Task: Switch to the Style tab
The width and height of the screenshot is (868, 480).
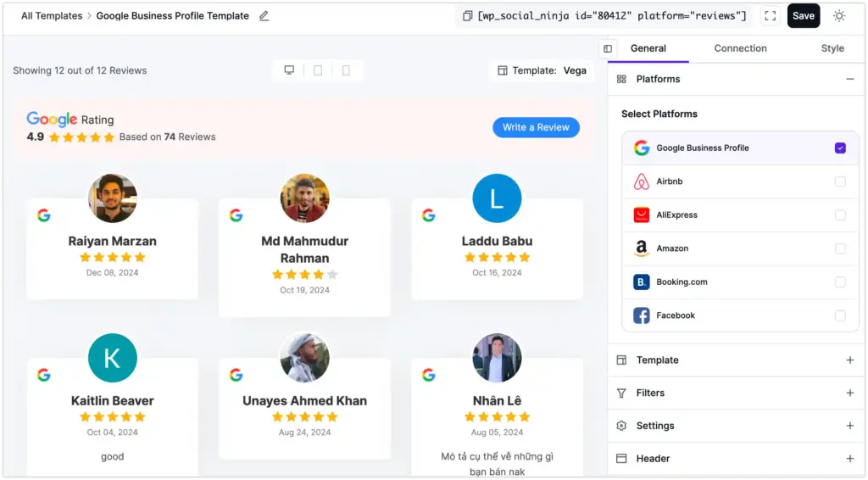Action: click(x=832, y=48)
